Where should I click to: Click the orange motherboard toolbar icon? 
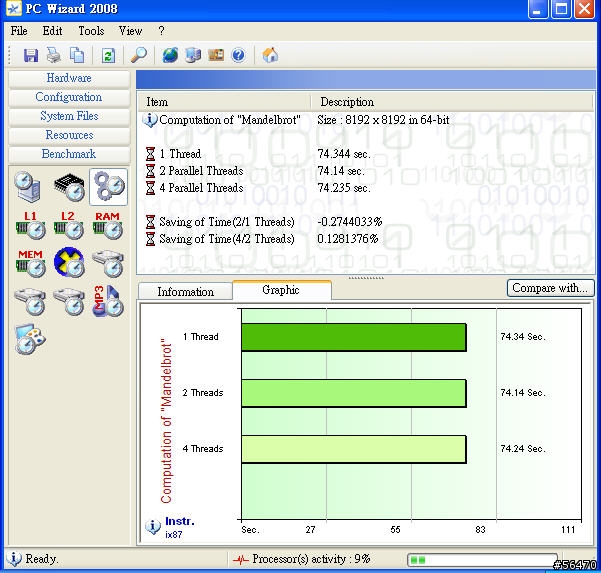(216, 55)
